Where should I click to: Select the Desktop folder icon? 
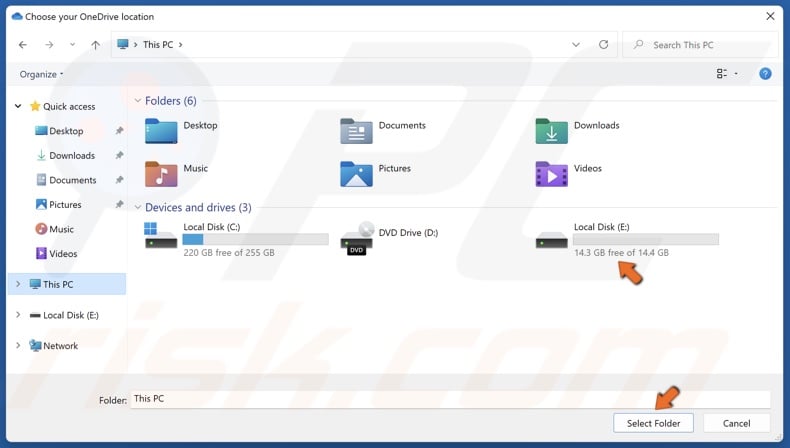(161, 131)
